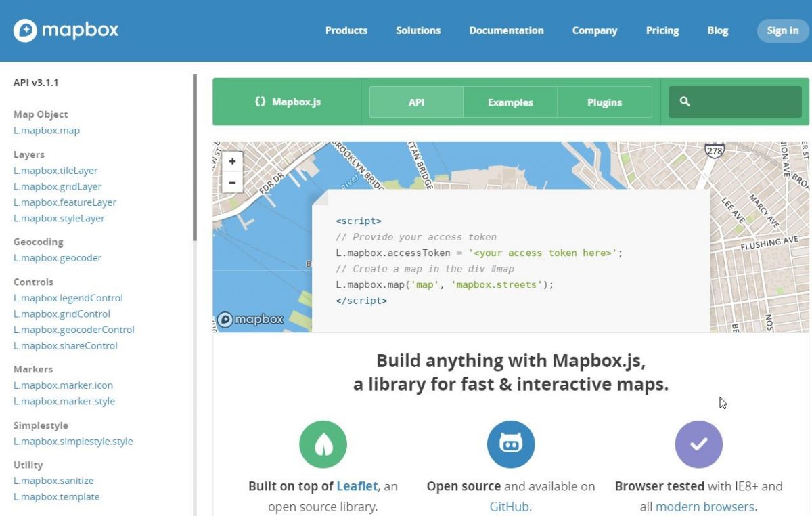
Task: Open the L.mapbox.map sidebar link
Action: pyautogui.click(x=46, y=130)
